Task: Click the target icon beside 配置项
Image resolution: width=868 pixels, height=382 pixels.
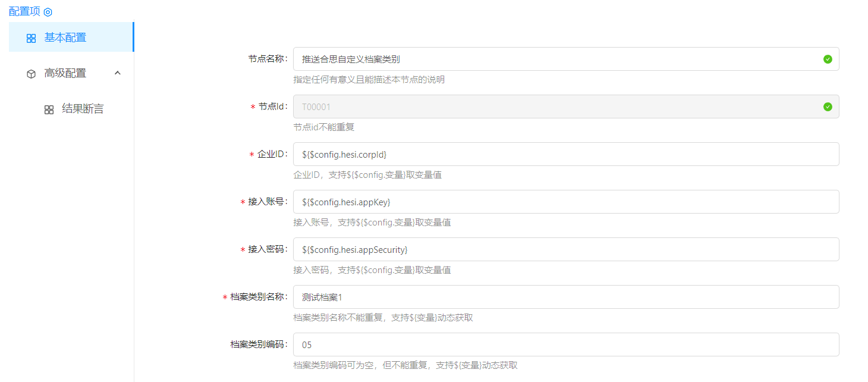Action: tap(48, 12)
